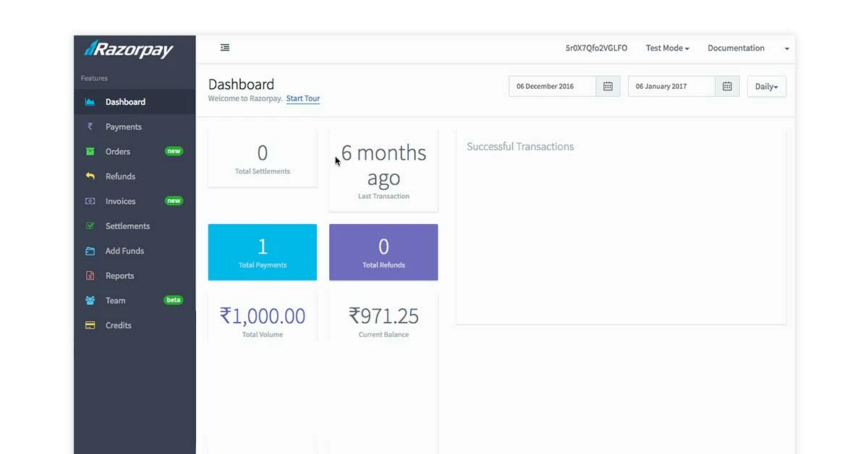This screenshot has height=454, width=868.
Task: Click the Razorpay logo
Action: pyautogui.click(x=130, y=49)
